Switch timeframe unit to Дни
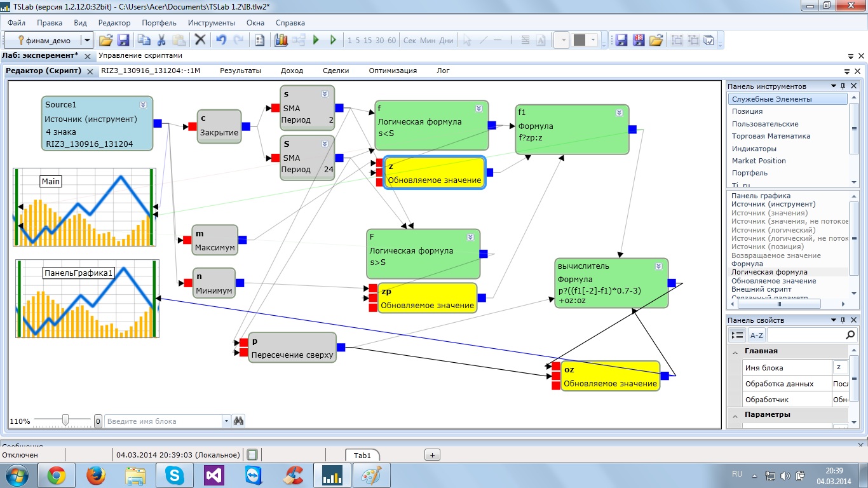Image resolution: width=868 pixels, height=488 pixels. point(447,41)
